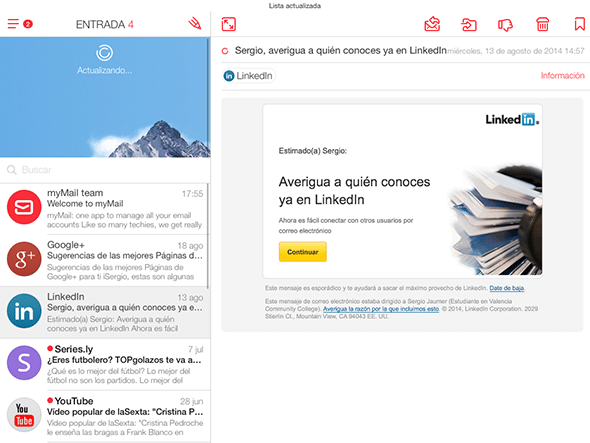Select the LinkedIn Sergio, averigua message row
The width and height of the screenshot is (590, 443).
pyautogui.click(x=105, y=312)
